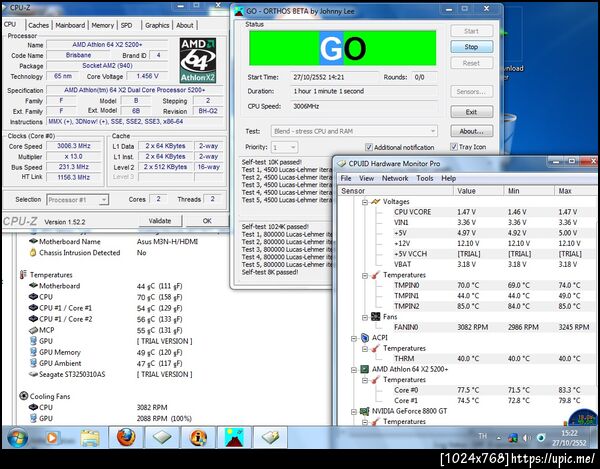
Task: Switch to the Mainboard tab in CPU-Z
Action: 70,25
